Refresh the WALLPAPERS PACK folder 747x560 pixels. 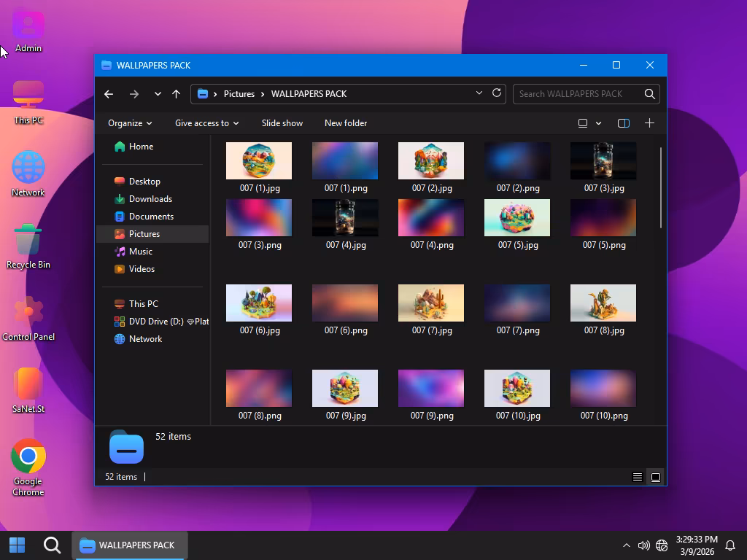(497, 93)
